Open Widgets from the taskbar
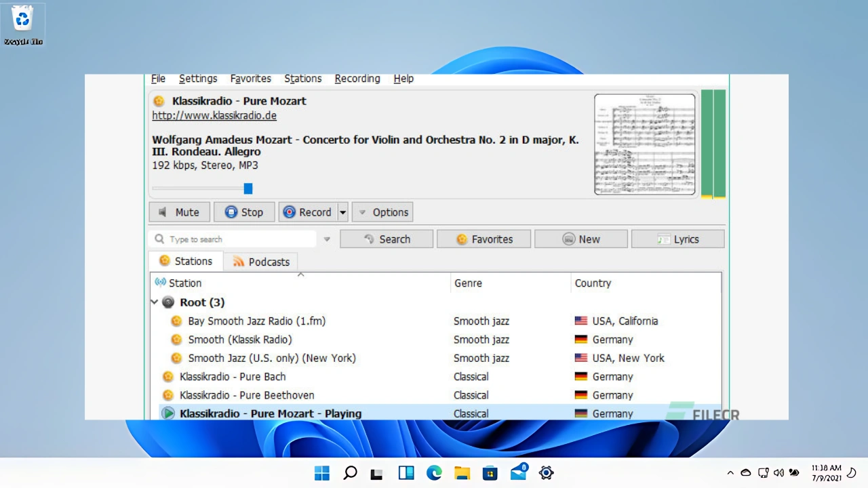868x488 pixels. tap(406, 473)
